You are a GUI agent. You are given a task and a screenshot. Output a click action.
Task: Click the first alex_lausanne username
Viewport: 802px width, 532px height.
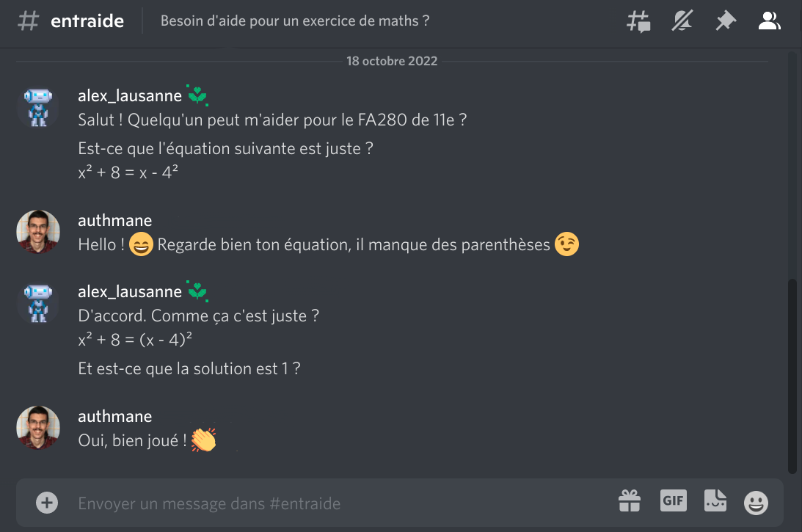pos(130,95)
